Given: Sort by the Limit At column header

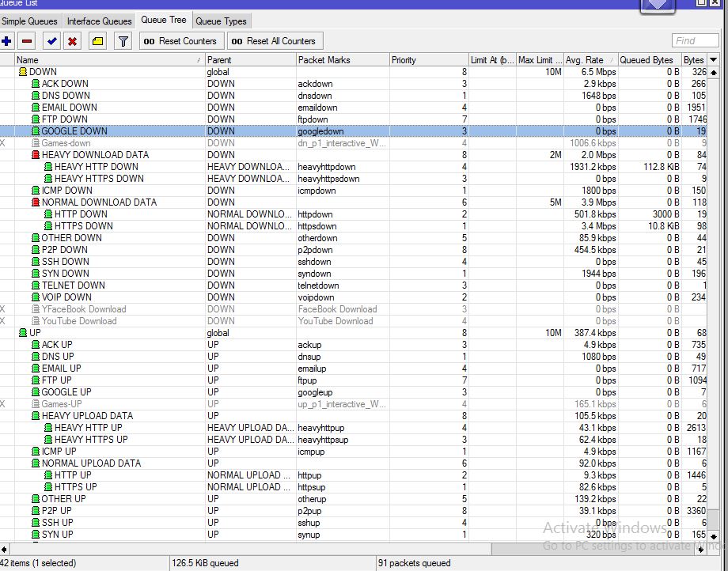Looking at the screenshot, I should pos(493,60).
